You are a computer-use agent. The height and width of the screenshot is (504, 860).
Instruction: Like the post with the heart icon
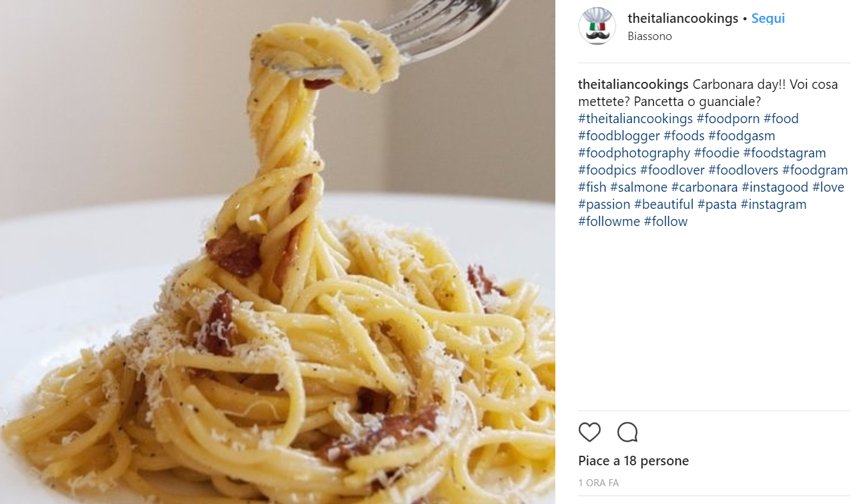(x=590, y=432)
